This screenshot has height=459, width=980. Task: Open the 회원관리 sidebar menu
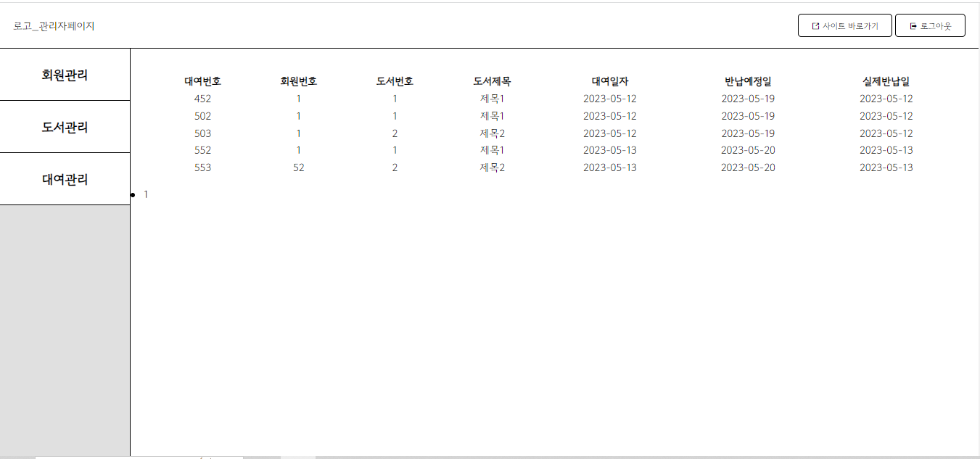(x=65, y=75)
